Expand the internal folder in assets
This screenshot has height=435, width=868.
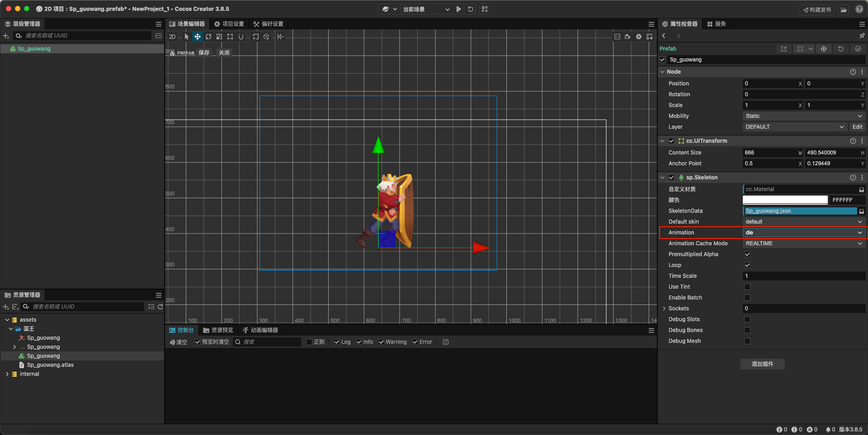coord(7,374)
